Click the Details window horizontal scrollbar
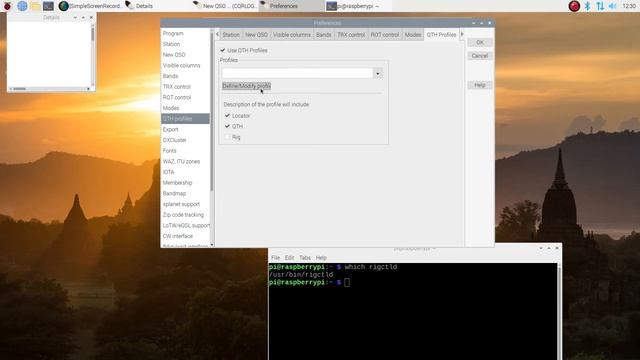Screen dimensions: 640x360 (x=49, y=89)
